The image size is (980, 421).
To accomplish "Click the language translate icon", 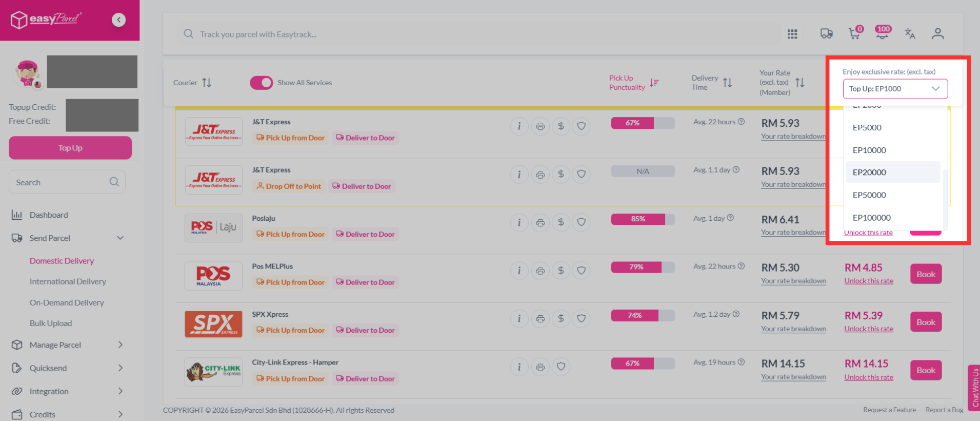I will 910,34.
